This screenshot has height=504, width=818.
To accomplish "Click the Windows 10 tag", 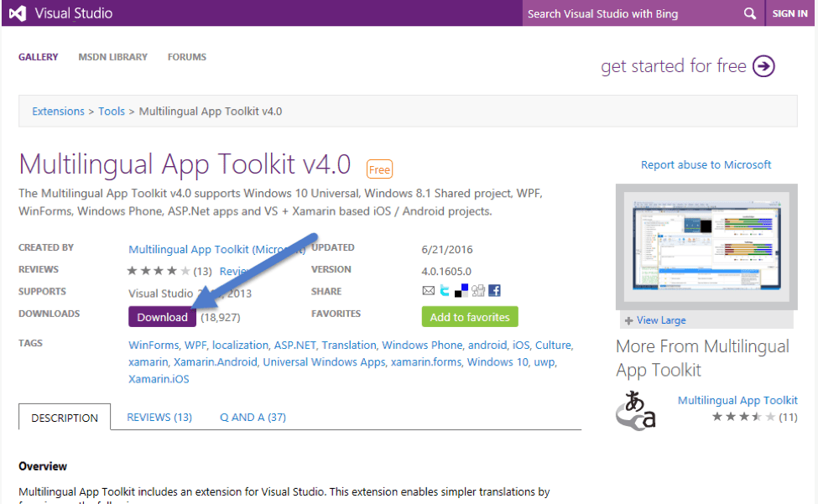I will click(x=498, y=362).
